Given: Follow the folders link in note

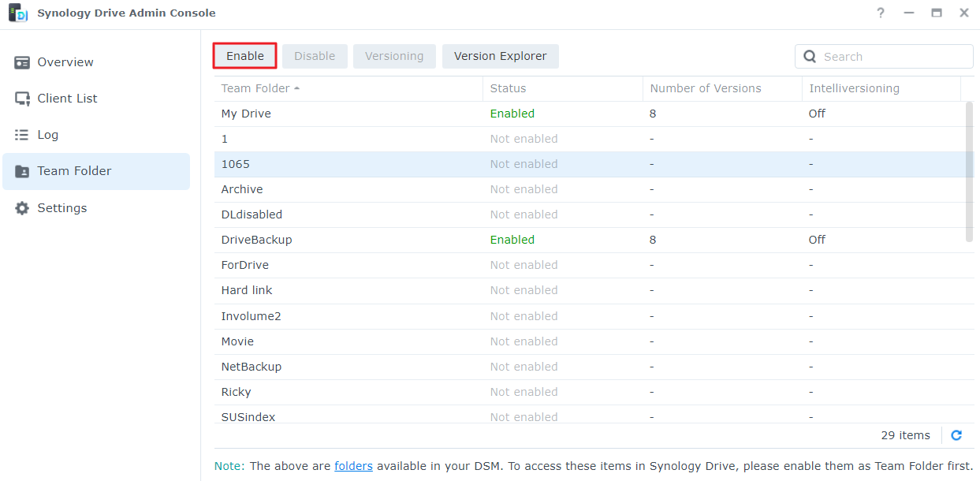Looking at the screenshot, I should click(353, 466).
